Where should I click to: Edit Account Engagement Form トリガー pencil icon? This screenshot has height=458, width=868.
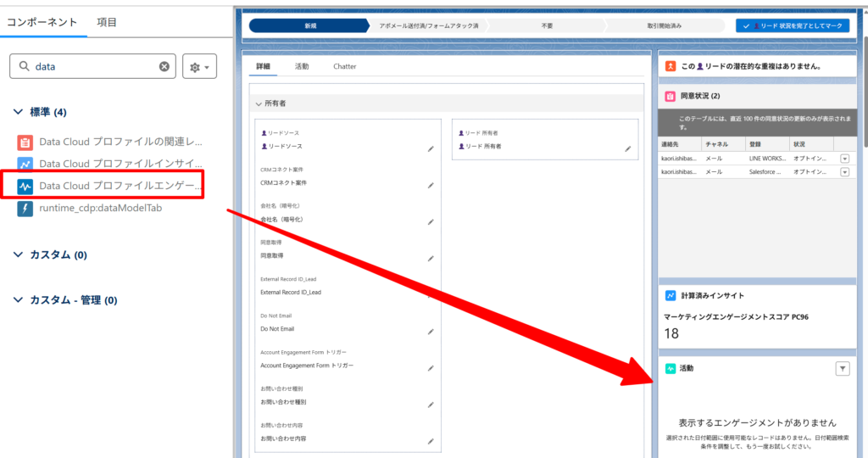[x=431, y=368]
